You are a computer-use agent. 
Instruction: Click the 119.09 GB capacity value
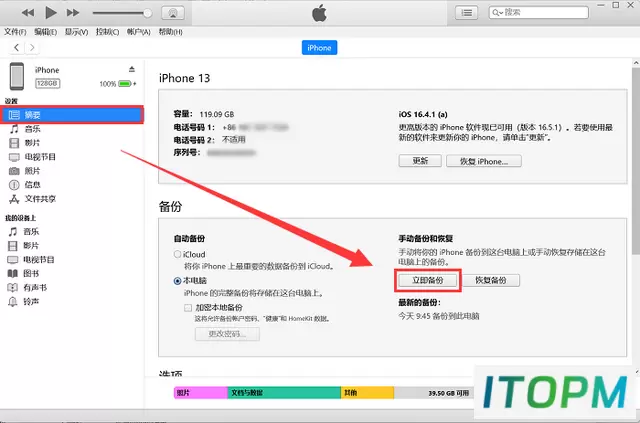pyautogui.click(x=217, y=114)
